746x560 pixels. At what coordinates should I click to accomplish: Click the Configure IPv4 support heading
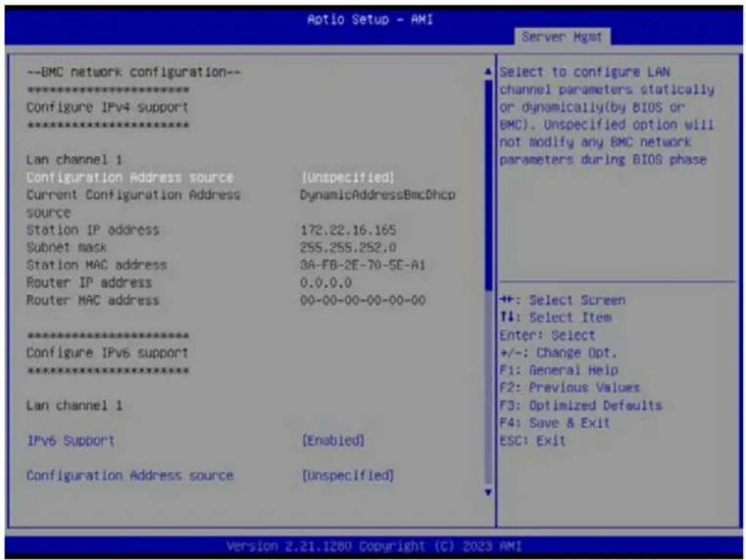pyautogui.click(x=107, y=107)
